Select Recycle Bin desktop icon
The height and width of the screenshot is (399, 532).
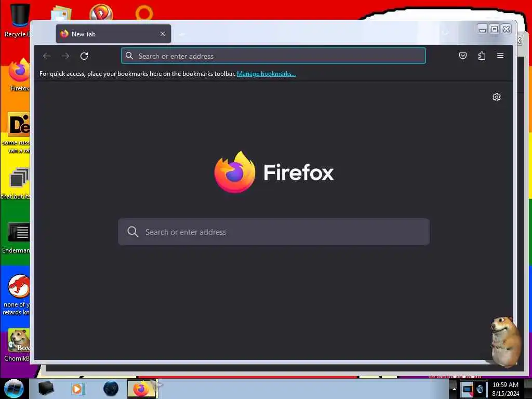click(x=18, y=20)
